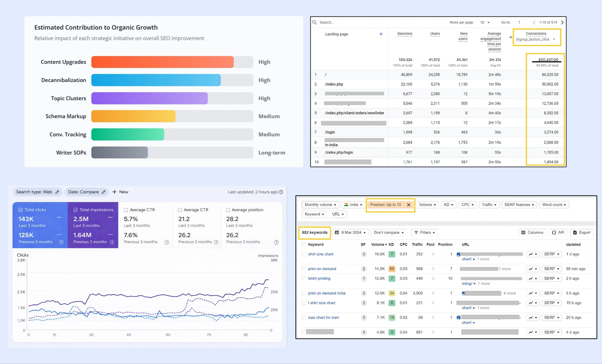Screen dimensions: 602x364
Task: Click the Columns grid icon
Action: (x=523, y=232)
